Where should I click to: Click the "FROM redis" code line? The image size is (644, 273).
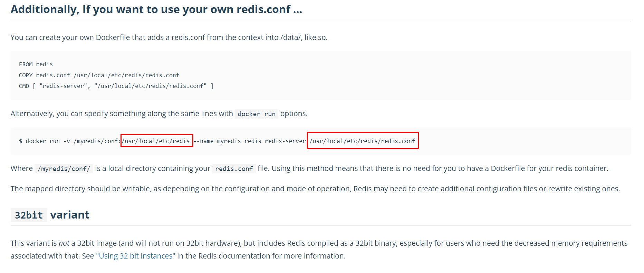(36, 64)
